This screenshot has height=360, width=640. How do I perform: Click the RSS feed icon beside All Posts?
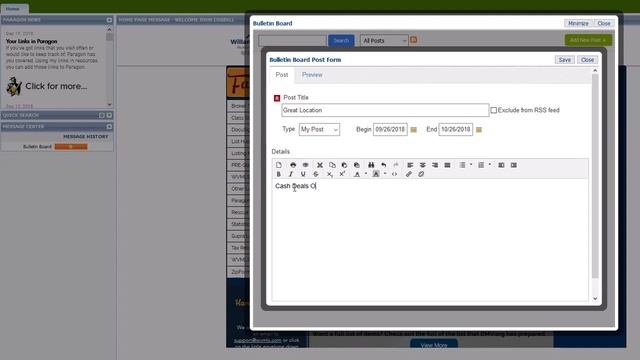tap(413, 40)
